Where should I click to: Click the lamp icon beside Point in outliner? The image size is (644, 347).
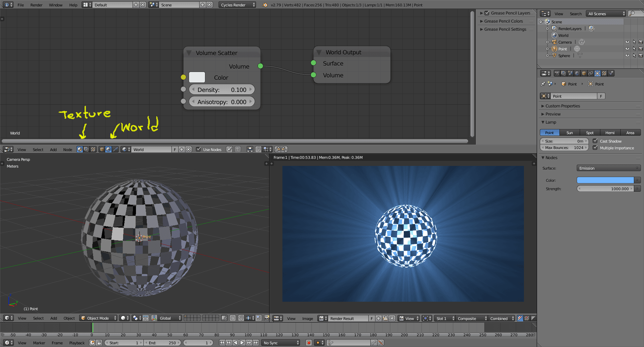click(x=555, y=49)
